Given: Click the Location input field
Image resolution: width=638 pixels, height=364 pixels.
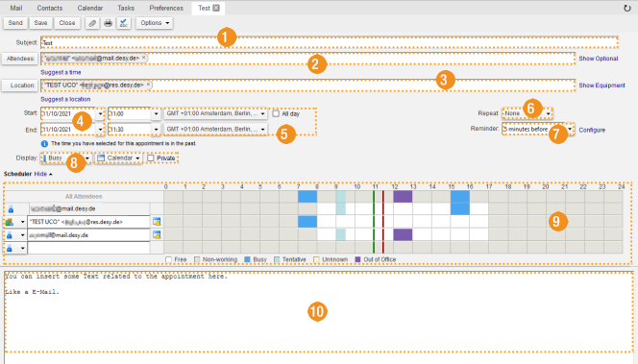Looking at the screenshot, I should pyautogui.click(x=308, y=85).
